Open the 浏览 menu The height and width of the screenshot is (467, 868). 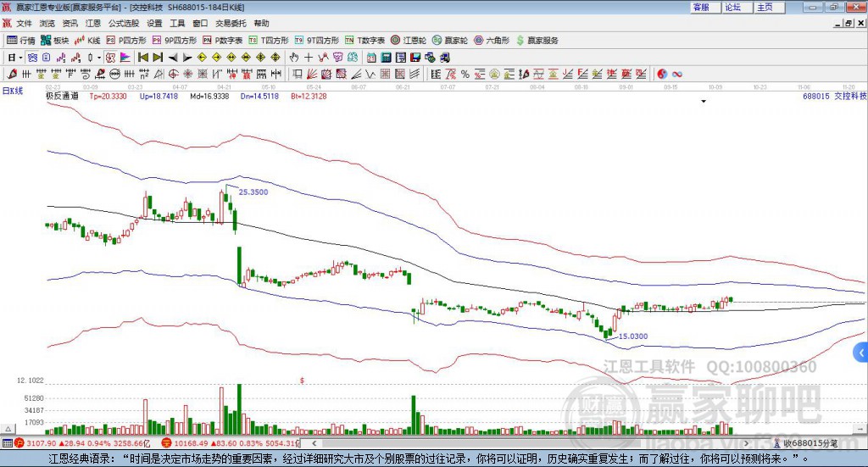[47, 23]
